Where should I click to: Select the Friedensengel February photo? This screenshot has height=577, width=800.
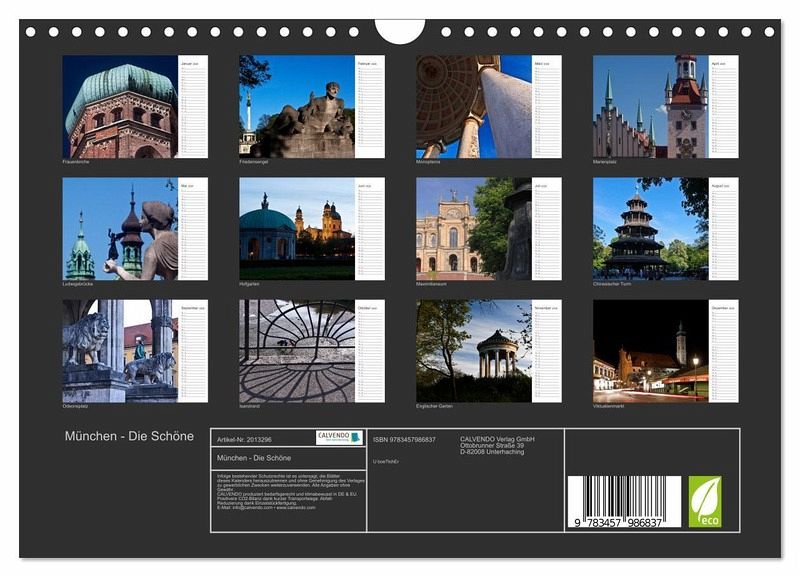pyautogui.click(x=296, y=107)
